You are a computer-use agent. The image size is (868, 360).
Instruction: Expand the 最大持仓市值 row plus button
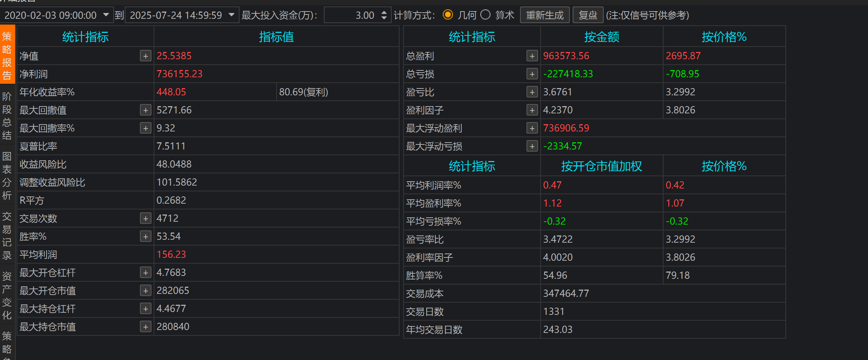click(x=146, y=327)
